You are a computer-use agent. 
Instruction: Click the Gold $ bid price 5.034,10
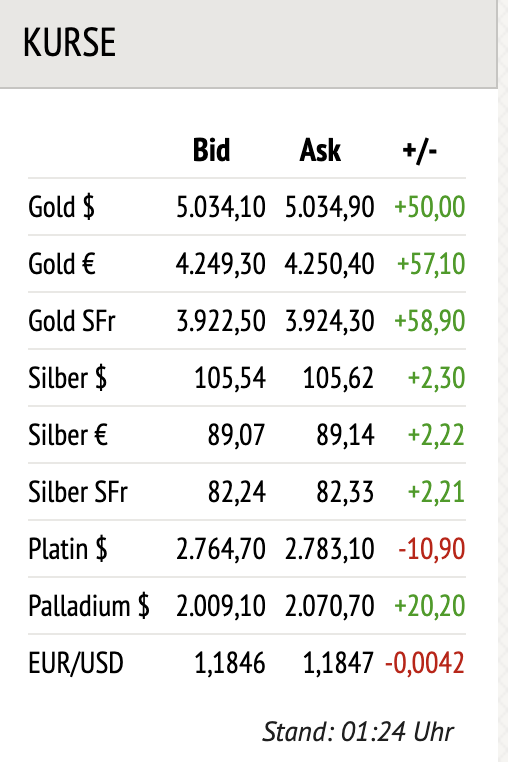point(221,207)
